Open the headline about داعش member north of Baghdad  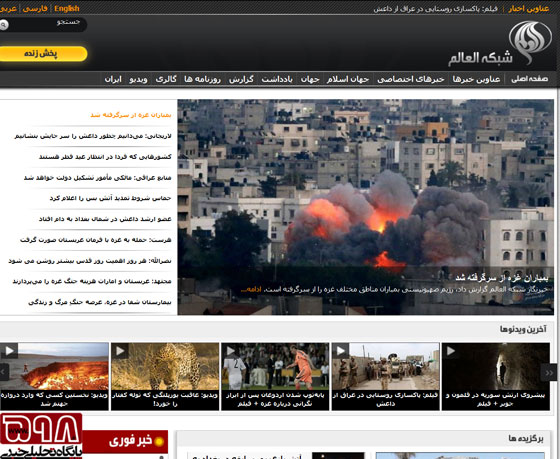click(x=105, y=219)
